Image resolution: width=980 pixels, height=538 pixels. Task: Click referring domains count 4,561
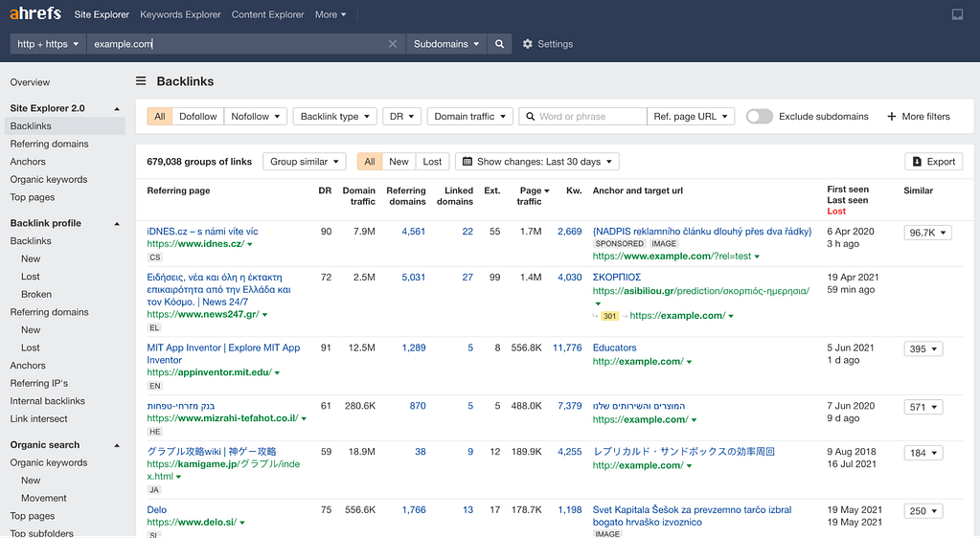(413, 232)
